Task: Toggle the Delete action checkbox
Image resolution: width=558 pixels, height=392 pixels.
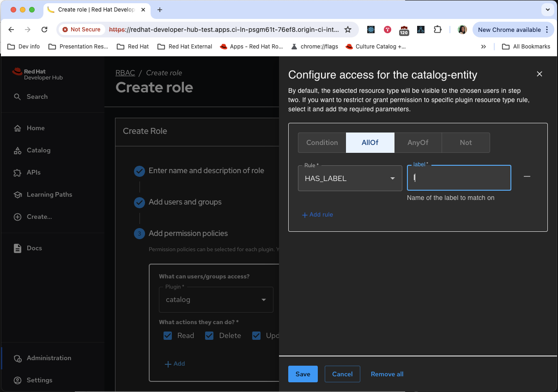Action: [x=209, y=336]
